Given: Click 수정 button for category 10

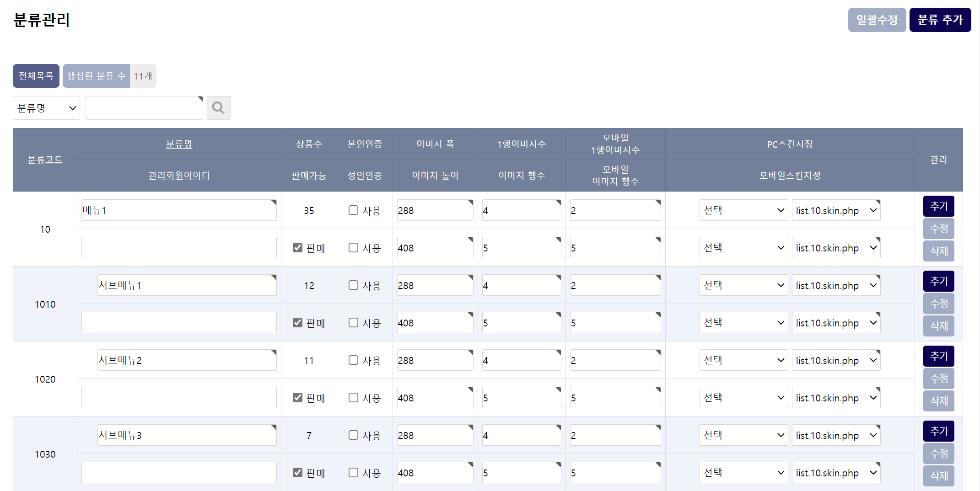Looking at the screenshot, I should coord(938,229).
